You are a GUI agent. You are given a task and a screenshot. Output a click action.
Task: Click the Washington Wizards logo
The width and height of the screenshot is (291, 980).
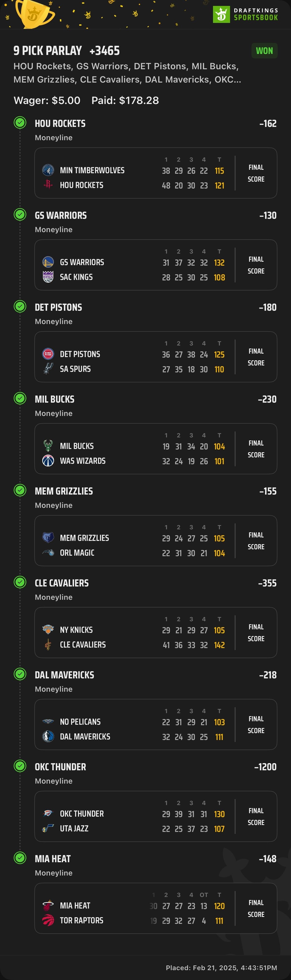coord(48,461)
